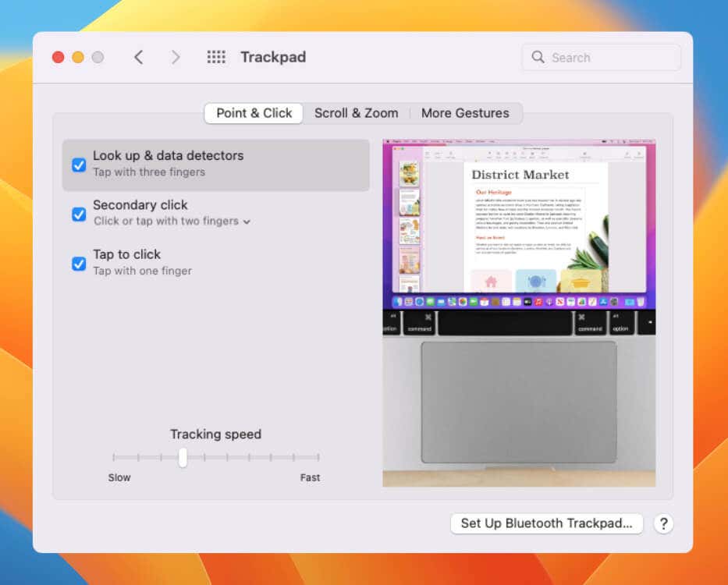Close the Trackpad window with red button

58,57
